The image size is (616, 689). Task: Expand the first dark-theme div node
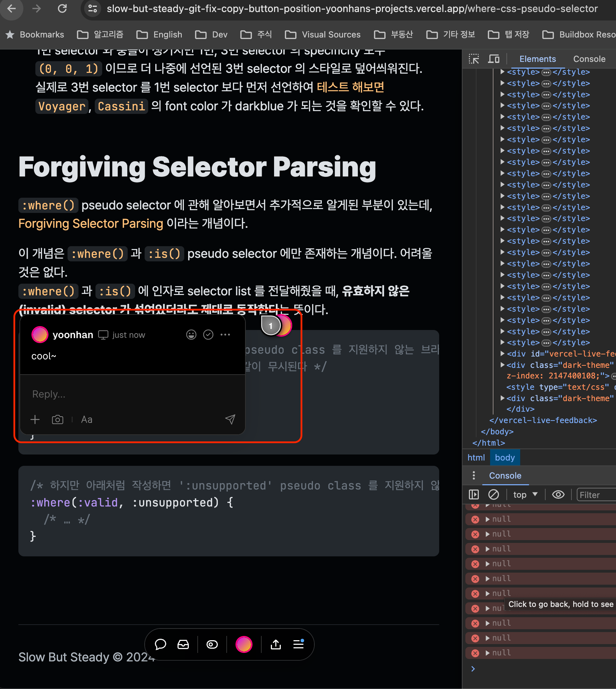pos(502,365)
